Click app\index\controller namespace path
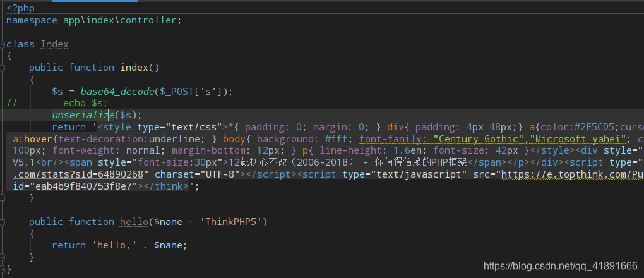The width and height of the screenshot is (644, 278). tap(120, 21)
